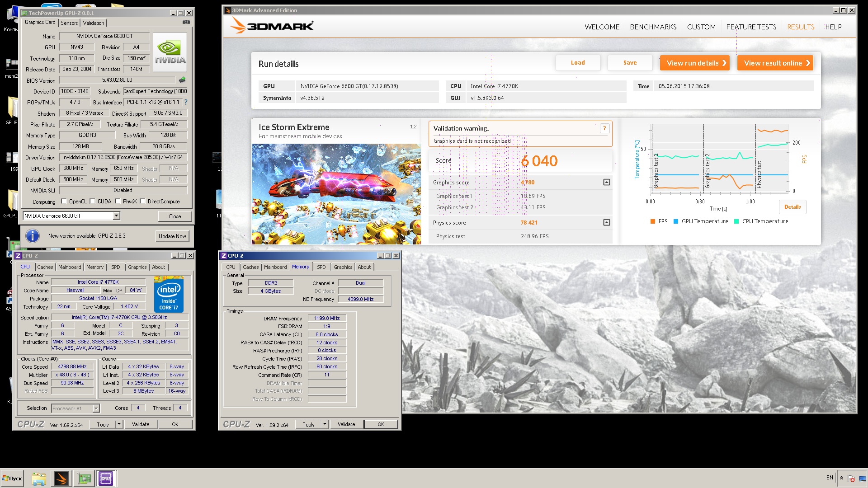Viewport: 868px width, 488px height.
Task: Open Graphics tab in Memory CPU-Z window
Action: pos(343,267)
